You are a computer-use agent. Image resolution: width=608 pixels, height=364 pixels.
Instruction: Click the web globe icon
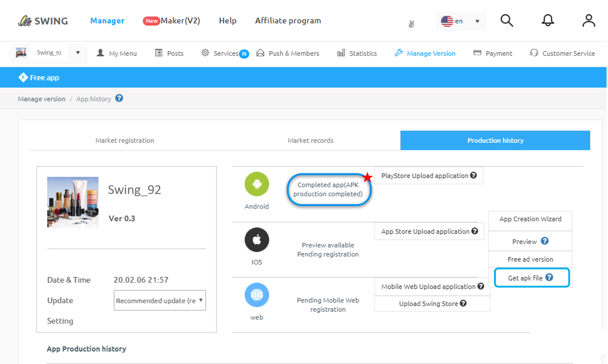(x=257, y=295)
